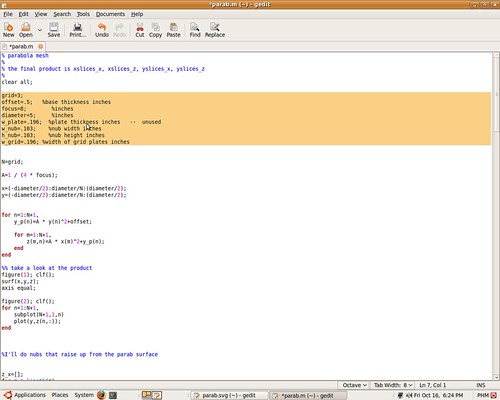Viewport: 500px width, 400px height.
Task: Click the scrollbar up arrow
Action: point(496,55)
